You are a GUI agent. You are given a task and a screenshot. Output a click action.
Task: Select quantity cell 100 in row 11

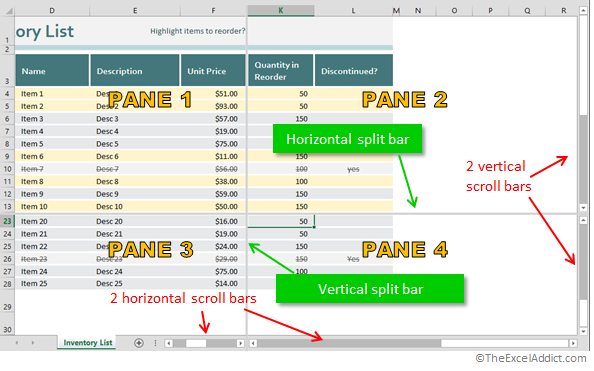point(281,182)
